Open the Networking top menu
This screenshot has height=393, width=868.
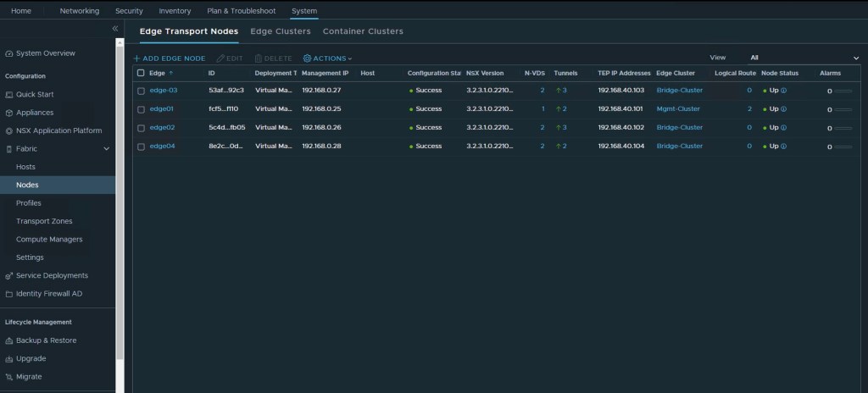click(80, 11)
